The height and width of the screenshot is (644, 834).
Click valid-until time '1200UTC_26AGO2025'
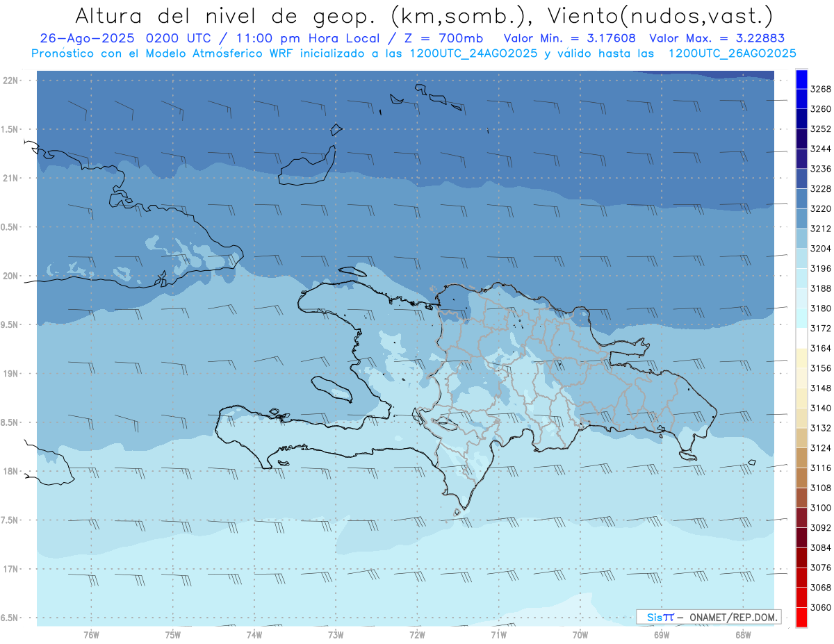[732, 53]
